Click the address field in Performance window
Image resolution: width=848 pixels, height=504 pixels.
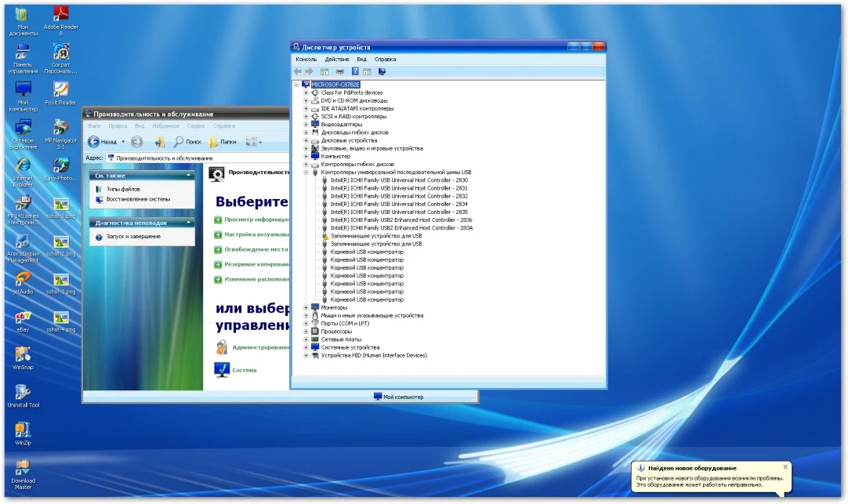pos(198,158)
